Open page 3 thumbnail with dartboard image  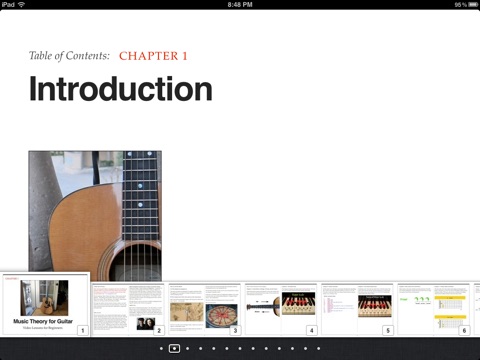coord(204,309)
